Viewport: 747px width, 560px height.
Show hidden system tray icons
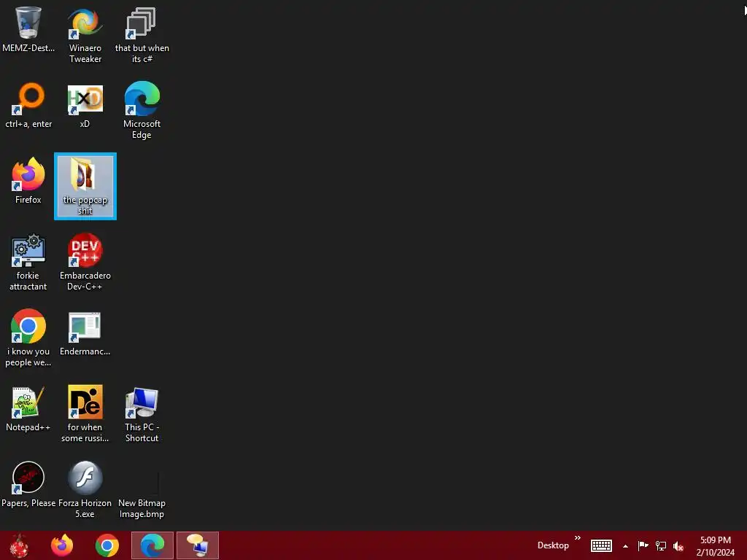(x=625, y=546)
